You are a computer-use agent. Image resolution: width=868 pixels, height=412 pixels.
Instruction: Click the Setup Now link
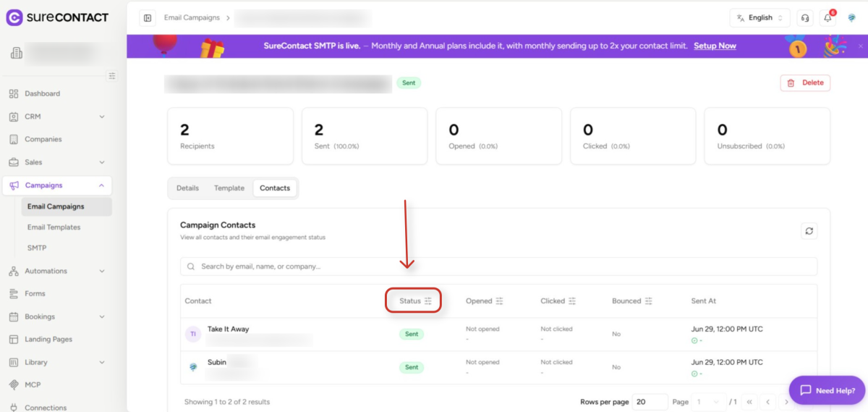pos(715,46)
